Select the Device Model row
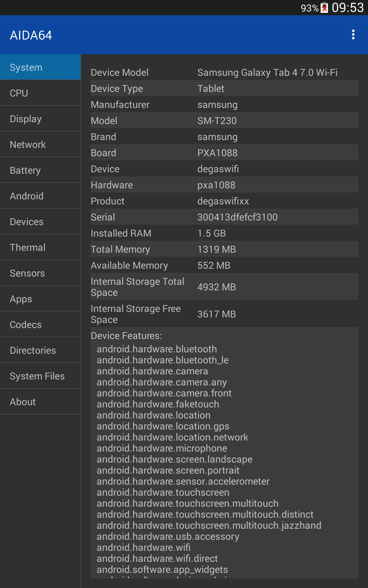This screenshot has height=588, width=368. point(224,73)
